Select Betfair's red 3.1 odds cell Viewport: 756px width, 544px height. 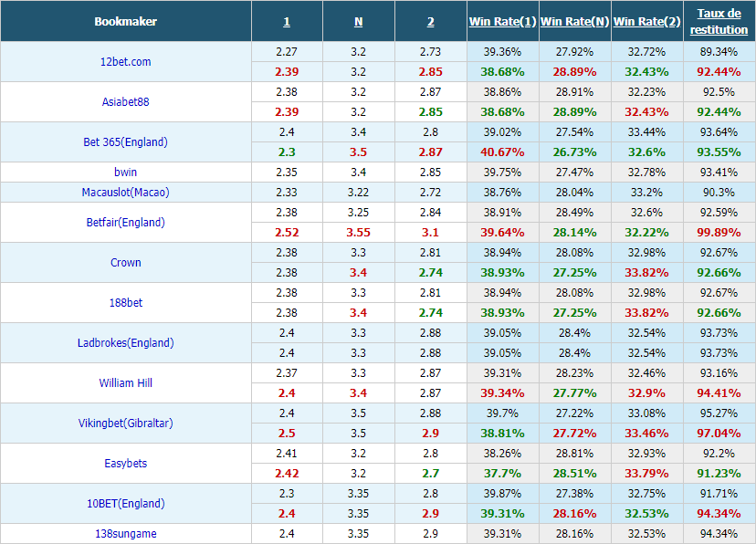point(431,232)
